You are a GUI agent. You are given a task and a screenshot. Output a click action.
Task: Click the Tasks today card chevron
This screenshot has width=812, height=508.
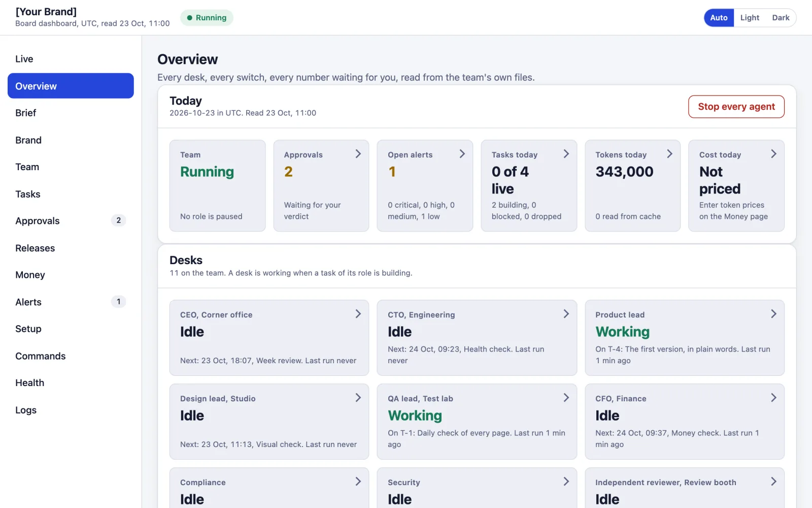pyautogui.click(x=566, y=154)
